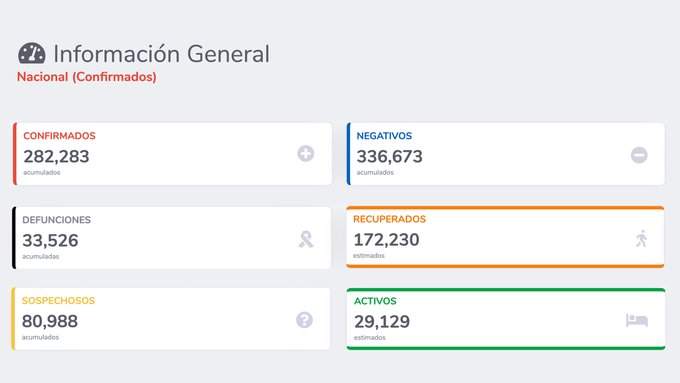The image size is (680, 383).
Task: Click the Información General heading
Action: (161, 54)
